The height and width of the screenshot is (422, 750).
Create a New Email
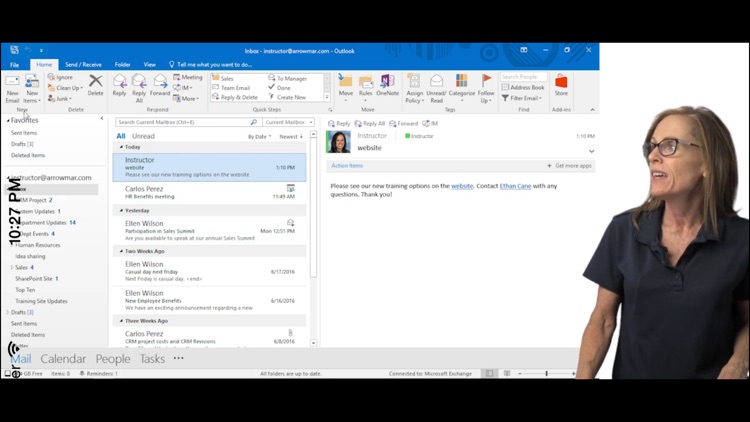tap(12, 89)
